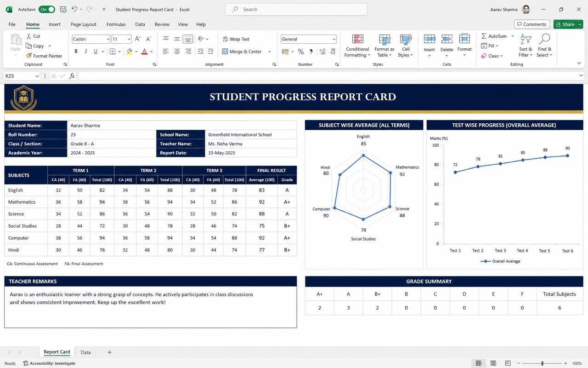
Task: Toggle Merge & Center
Action: (242, 52)
